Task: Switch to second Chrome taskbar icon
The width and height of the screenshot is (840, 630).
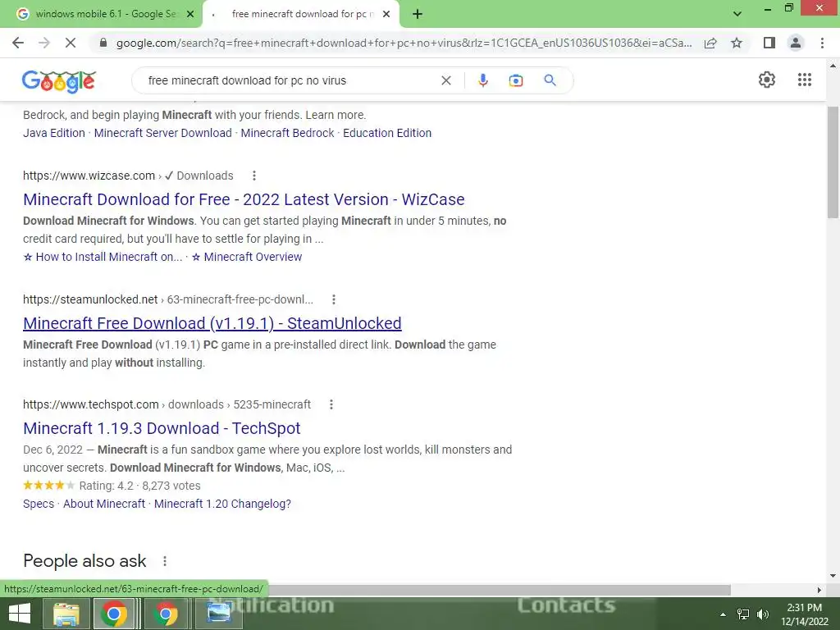Action: click(x=166, y=614)
